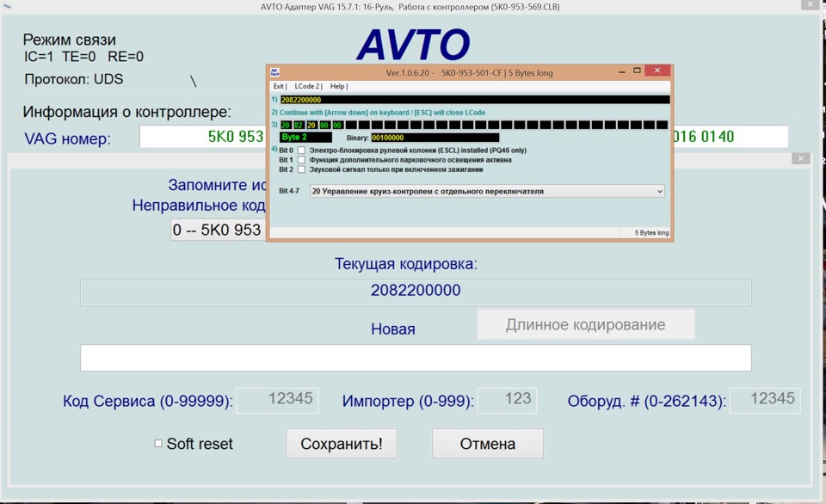826x504 pixels.
Task: Click the Оборуд. # field 12345
Action: pos(765,400)
